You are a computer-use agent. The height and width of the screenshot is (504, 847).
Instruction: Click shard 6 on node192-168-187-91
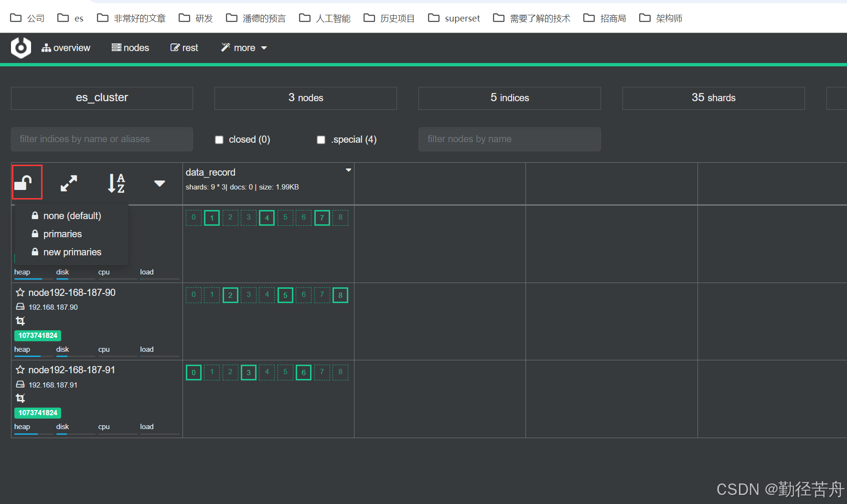pos(303,373)
